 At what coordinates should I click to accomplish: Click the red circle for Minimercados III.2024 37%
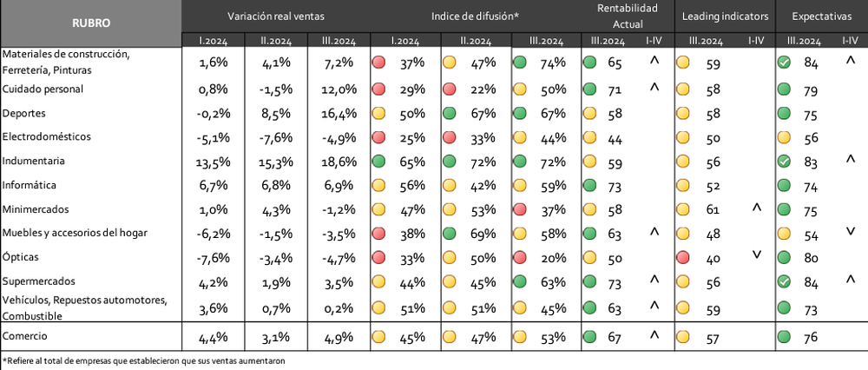(520, 209)
